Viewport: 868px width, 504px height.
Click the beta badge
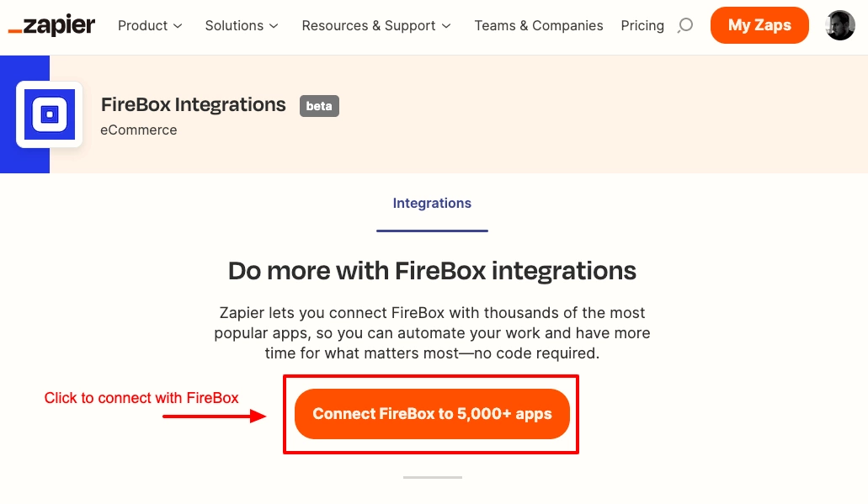click(x=319, y=106)
